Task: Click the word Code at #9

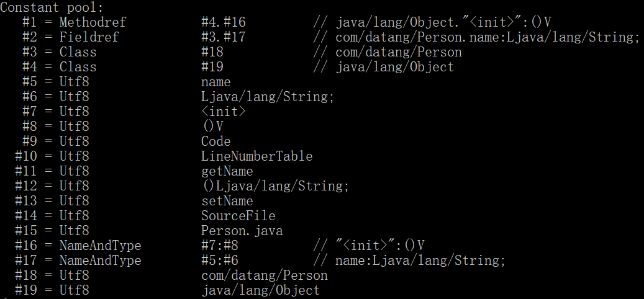Action: click(215, 141)
